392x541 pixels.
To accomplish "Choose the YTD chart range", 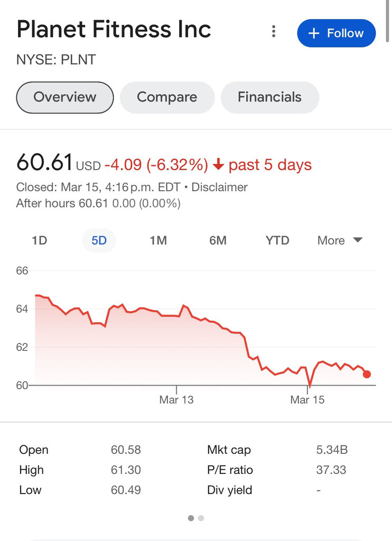I will [x=277, y=240].
